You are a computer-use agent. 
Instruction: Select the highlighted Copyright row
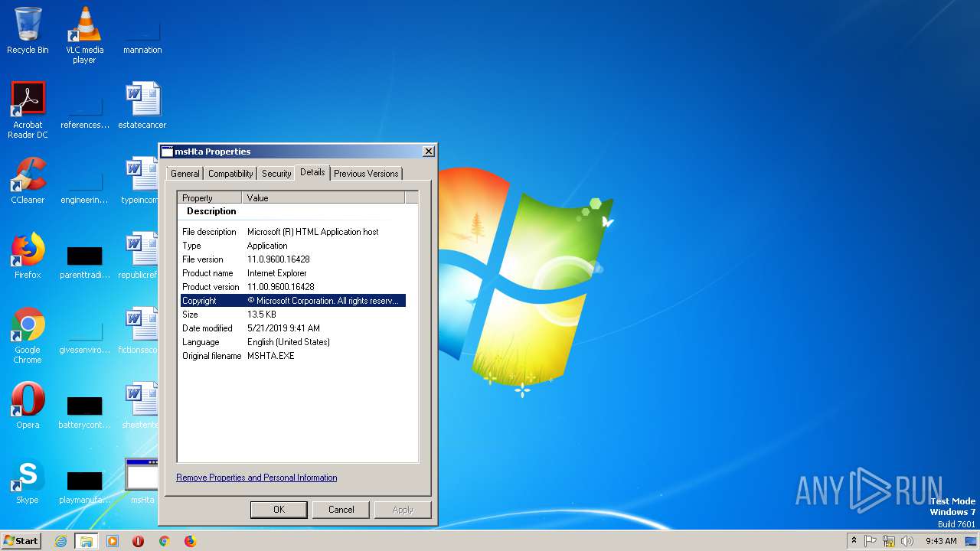pyautogui.click(x=293, y=301)
